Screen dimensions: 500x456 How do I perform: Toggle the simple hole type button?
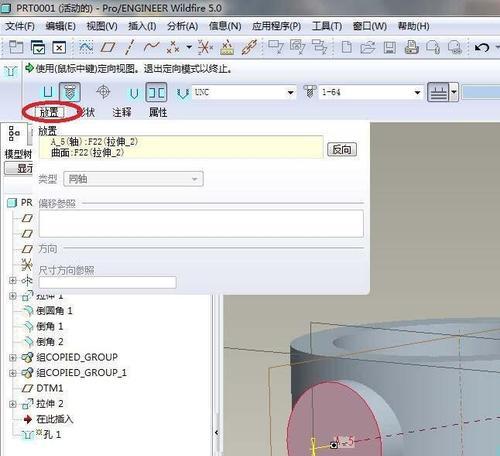pyautogui.click(x=48, y=92)
